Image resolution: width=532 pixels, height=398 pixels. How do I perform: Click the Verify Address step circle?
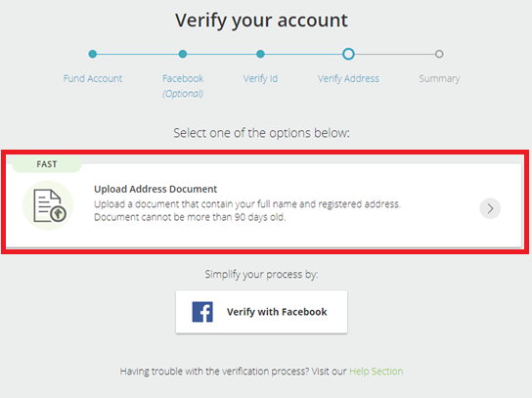click(x=348, y=54)
